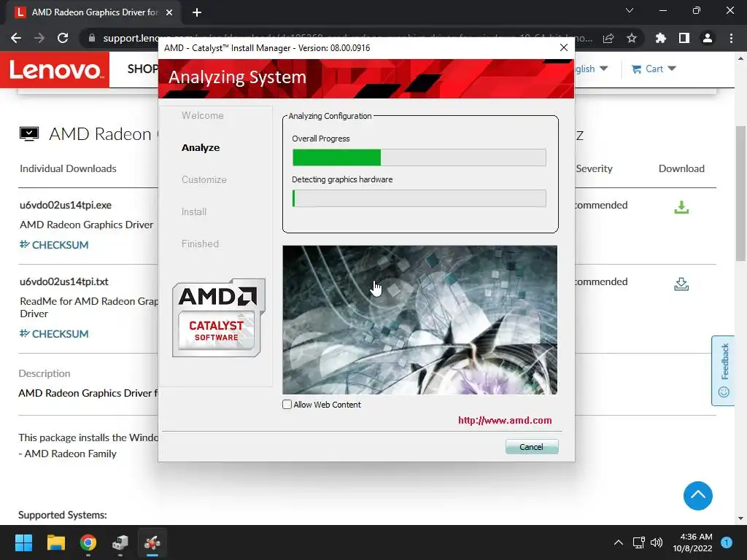
Task: Open the language dropdown next to Cart
Action: click(x=591, y=69)
